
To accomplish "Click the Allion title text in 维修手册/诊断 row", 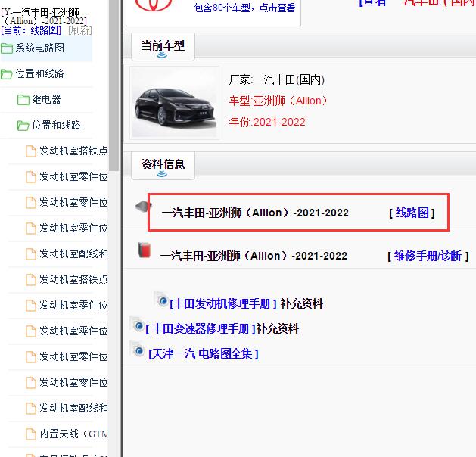I will point(254,256).
